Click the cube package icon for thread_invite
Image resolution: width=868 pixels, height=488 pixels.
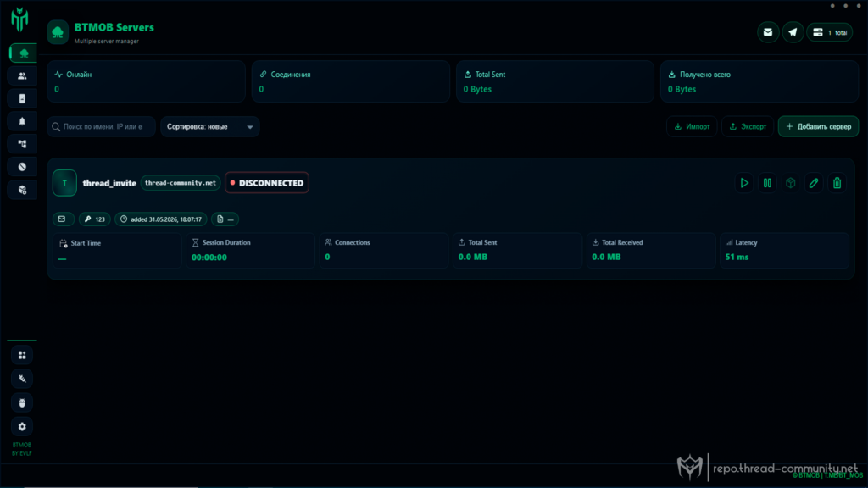[791, 183]
